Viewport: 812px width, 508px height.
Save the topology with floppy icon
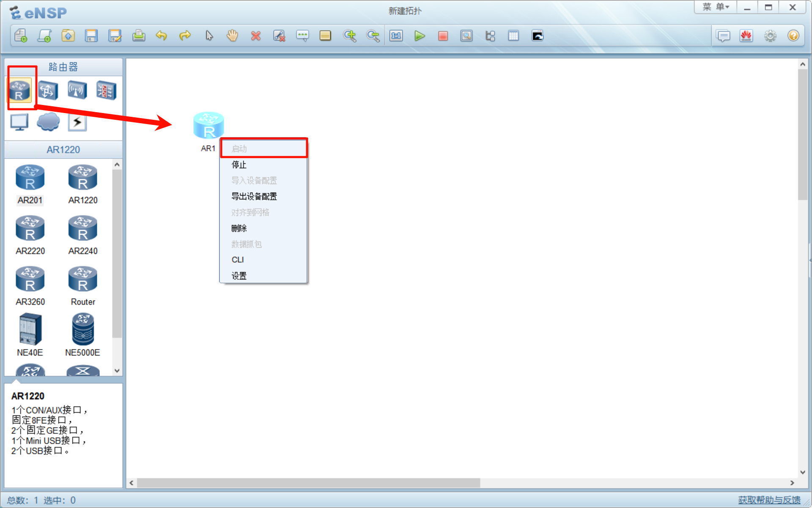click(91, 36)
